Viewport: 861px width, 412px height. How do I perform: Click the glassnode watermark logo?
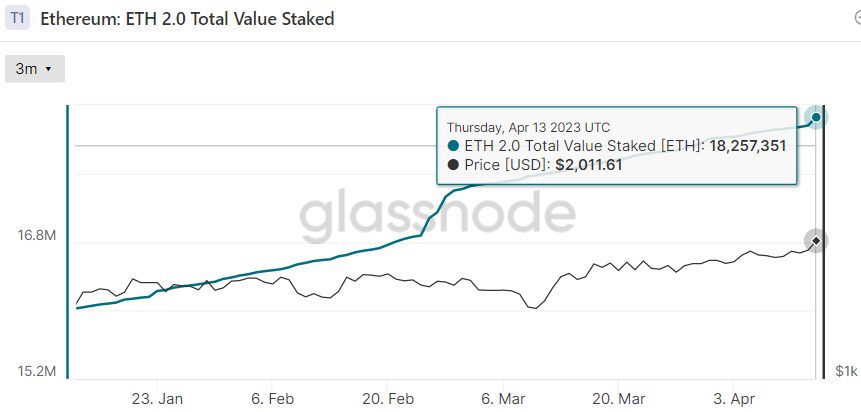click(x=438, y=214)
